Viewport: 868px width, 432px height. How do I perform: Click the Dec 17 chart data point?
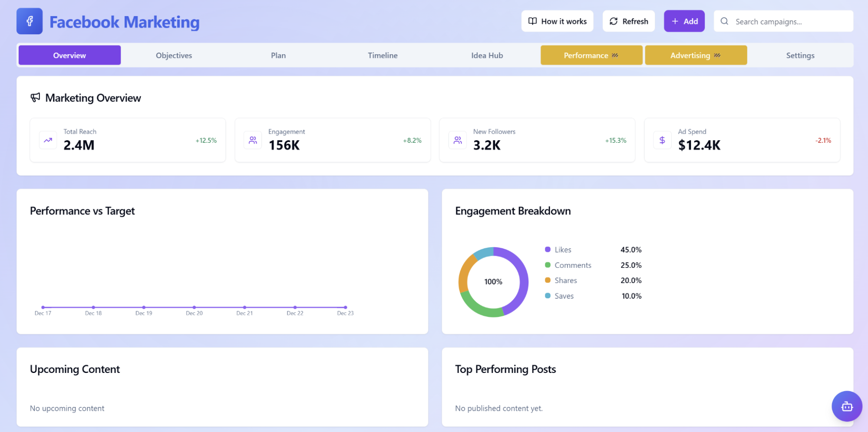click(x=43, y=307)
